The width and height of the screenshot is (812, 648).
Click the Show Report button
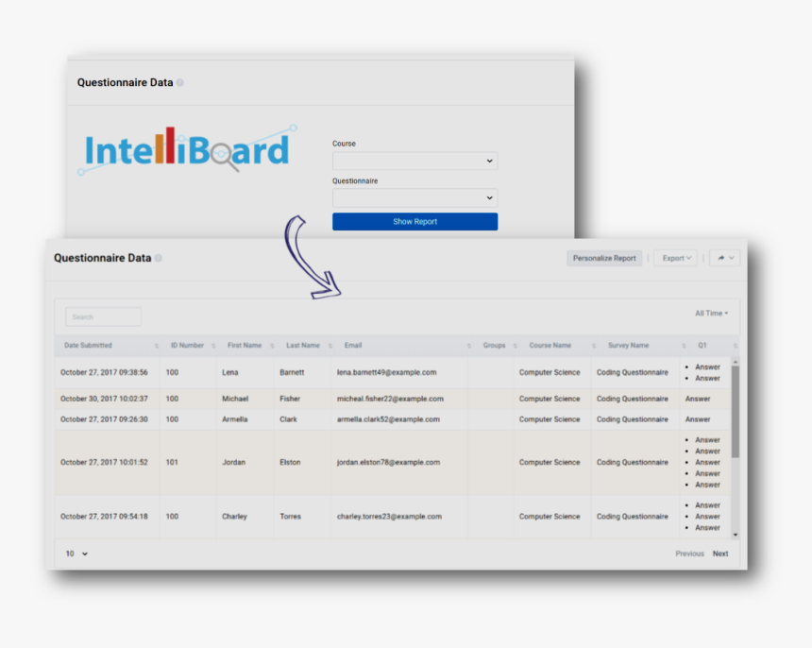tap(414, 221)
